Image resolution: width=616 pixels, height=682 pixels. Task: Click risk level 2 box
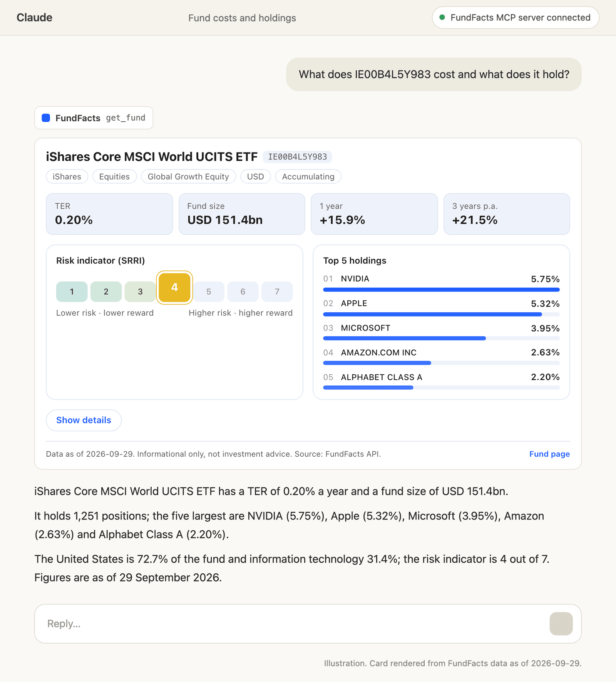[106, 292]
